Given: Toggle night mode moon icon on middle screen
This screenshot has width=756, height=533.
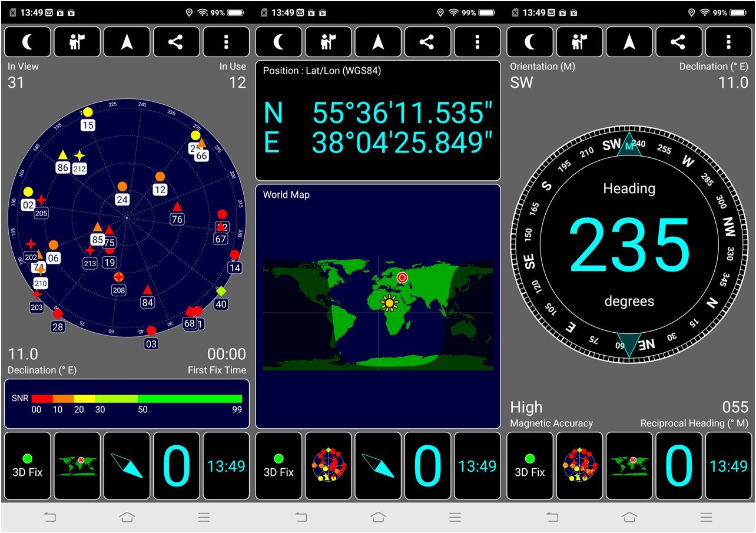Looking at the screenshot, I should [x=279, y=42].
